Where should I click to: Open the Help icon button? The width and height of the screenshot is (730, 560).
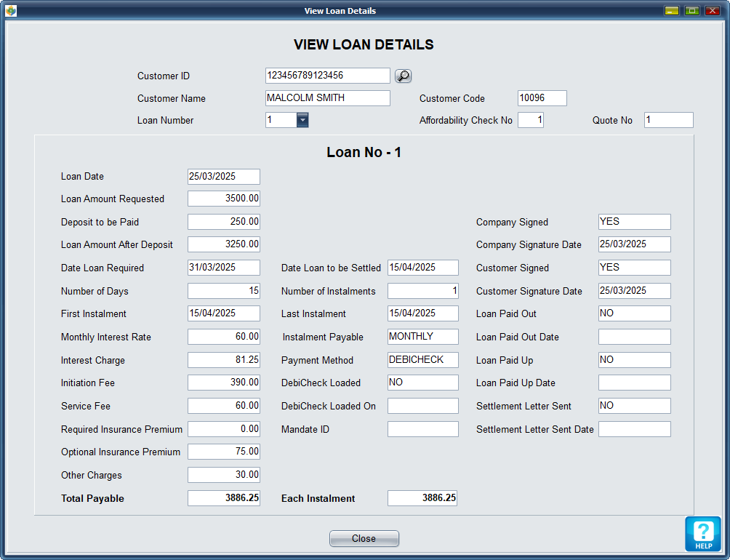(702, 534)
